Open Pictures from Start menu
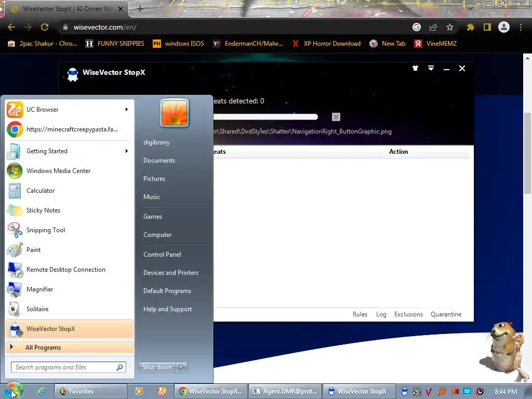 point(154,179)
